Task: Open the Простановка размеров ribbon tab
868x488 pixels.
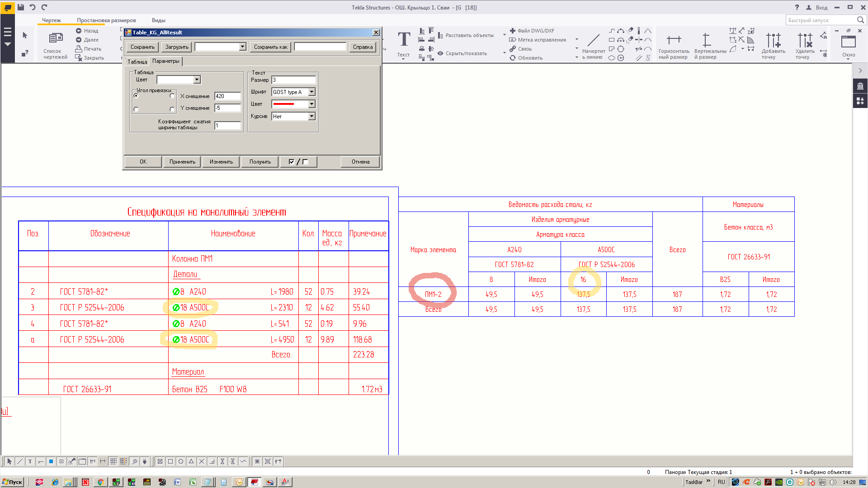Action: coord(106,20)
